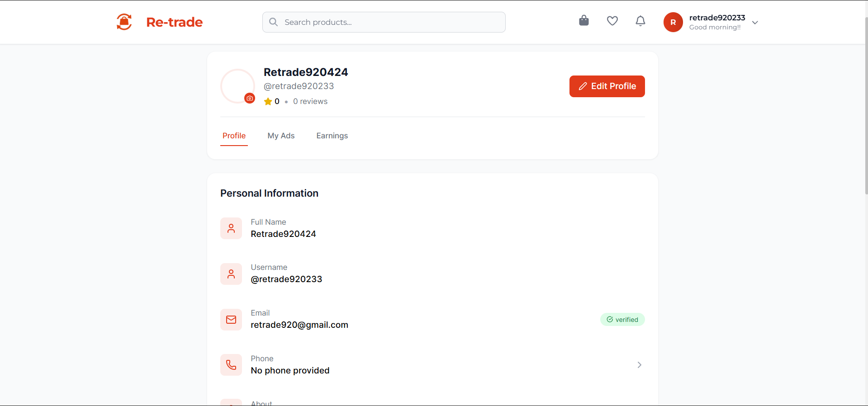Open the shopping bag cart icon
This screenshot has height=406, width=868.
pyautogui.click(x=584, y=21)
